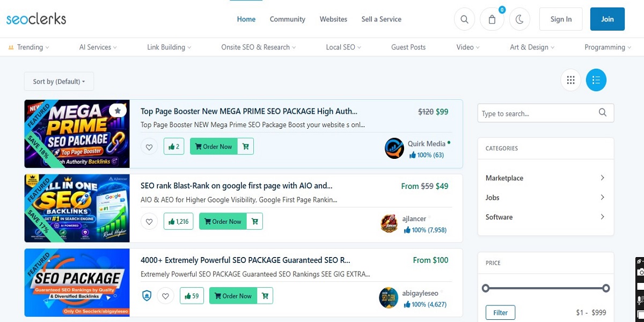The height and width of the screenshot is (322, 644).
Task: Open the SEO Package abigayleseo thumbnail
Action: 77,283
